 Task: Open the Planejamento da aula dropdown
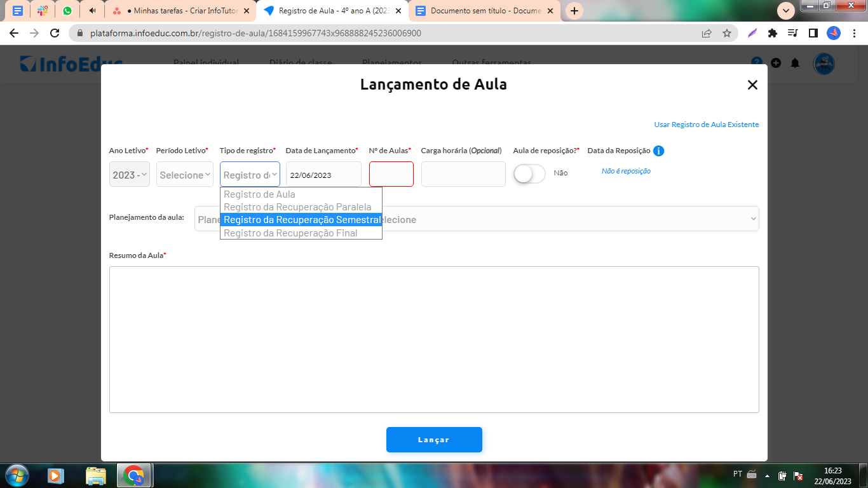coord(477,219)
